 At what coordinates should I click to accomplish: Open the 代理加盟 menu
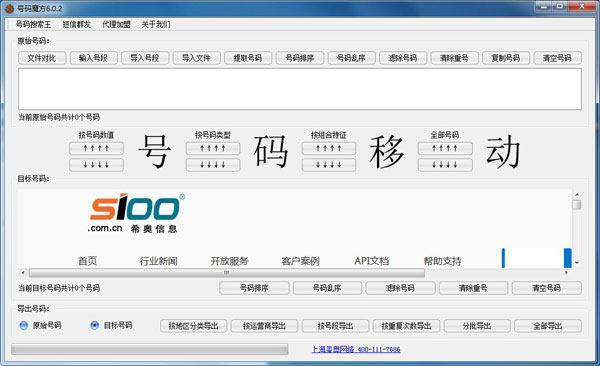(116, 25)
